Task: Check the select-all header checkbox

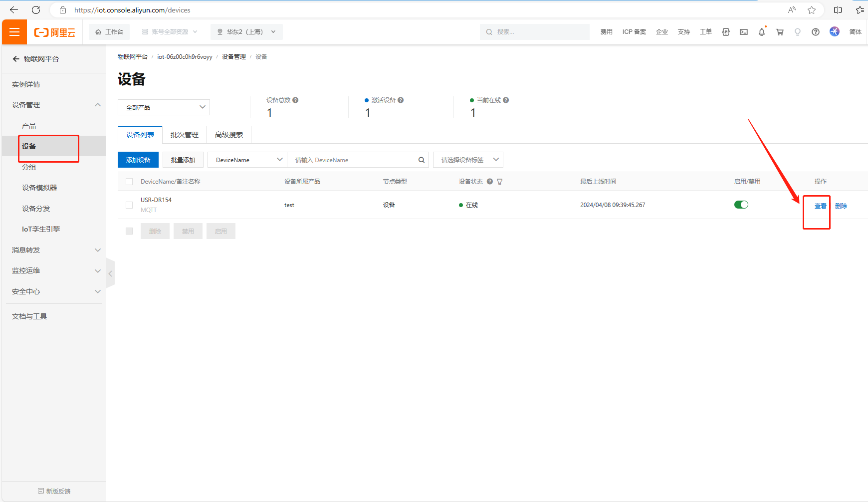Action: tap(129, 182)
